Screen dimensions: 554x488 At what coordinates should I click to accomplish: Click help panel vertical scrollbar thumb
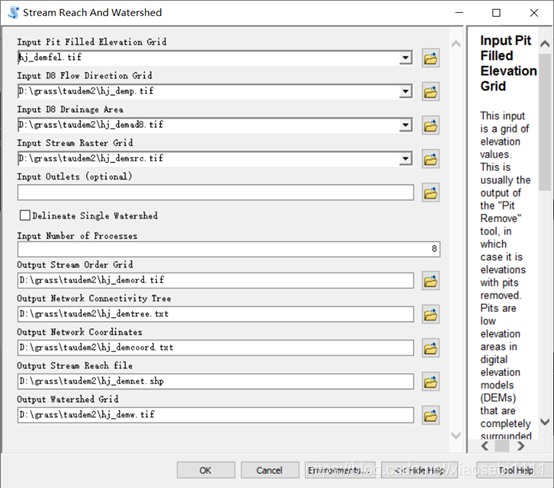(x=545, y=122)
